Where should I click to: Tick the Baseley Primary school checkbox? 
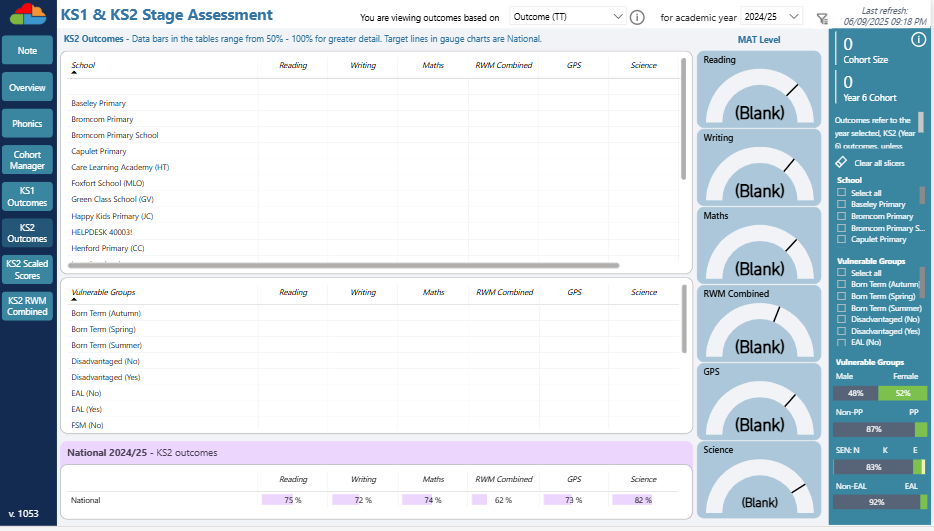pyautogui.click(x=842, y=204)
